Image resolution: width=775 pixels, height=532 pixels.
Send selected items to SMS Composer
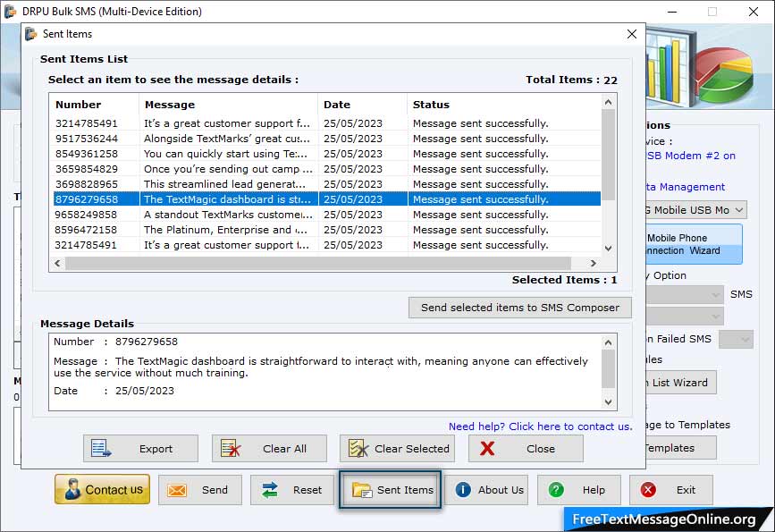click(x=520, y=308)
